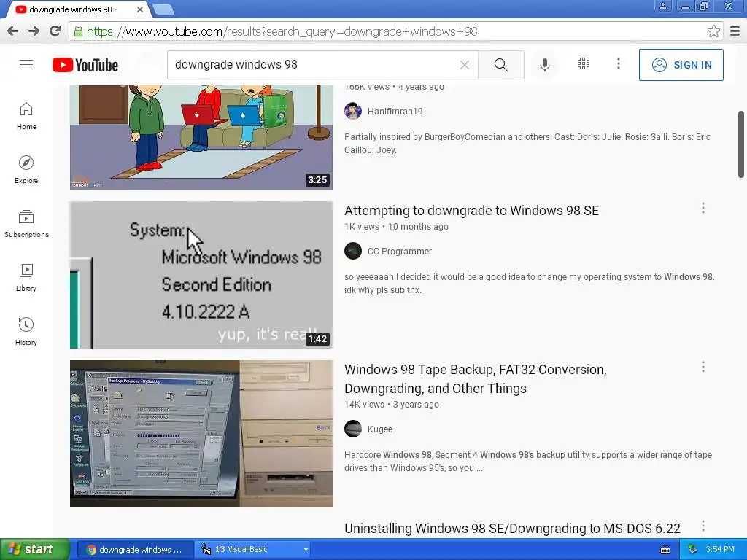The height and width of the screenshot is (560, 747).
Task: Open 'Windows 98 Tape Backup, FAT32 Conversion' title
Action: pyautogui.click(x=475, y=379)
